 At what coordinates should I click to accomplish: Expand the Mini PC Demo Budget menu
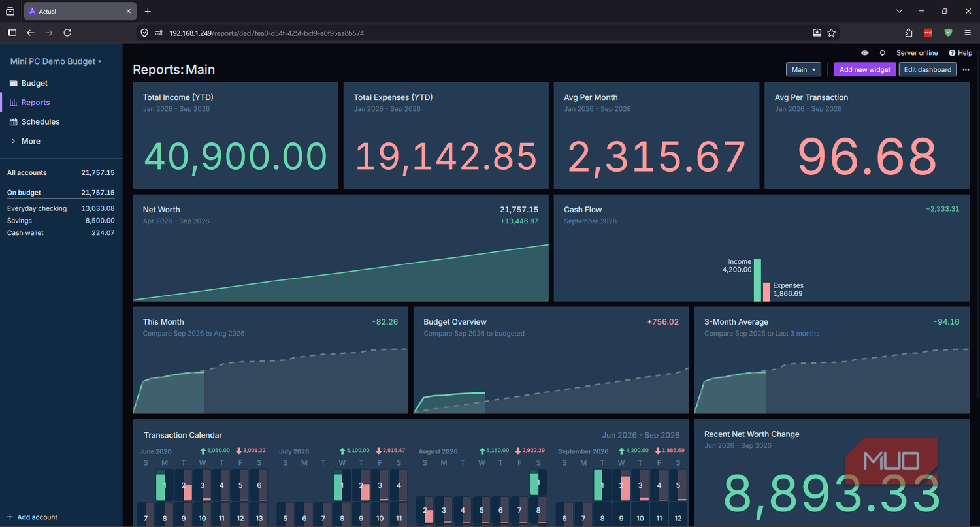pos(56,61)
